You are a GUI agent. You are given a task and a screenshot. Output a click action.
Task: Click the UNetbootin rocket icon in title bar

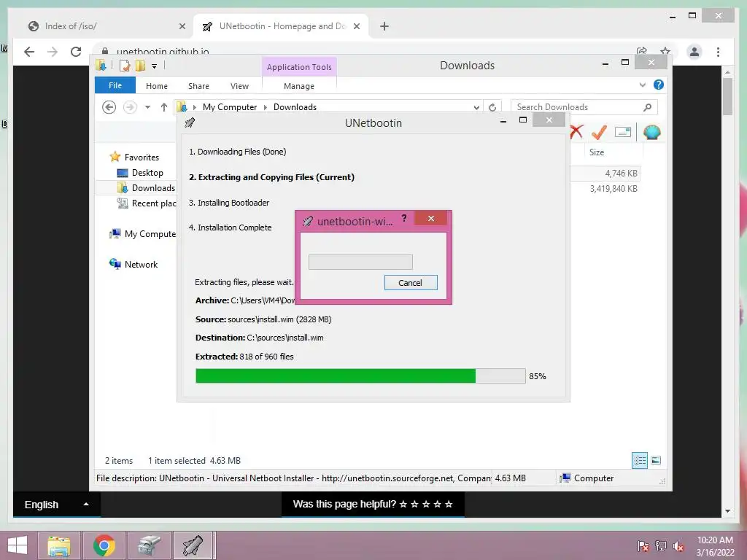(x=190, y=122)
